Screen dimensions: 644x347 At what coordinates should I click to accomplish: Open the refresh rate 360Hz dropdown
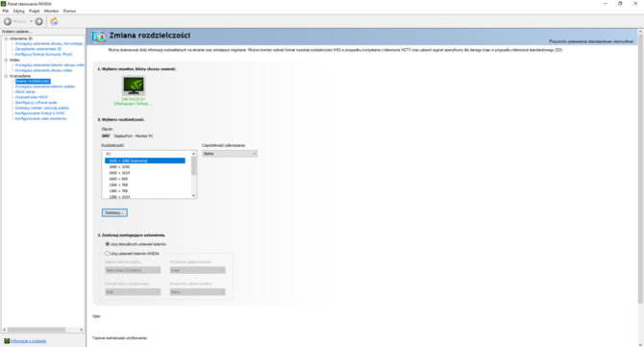pyautogui.click(x=230, y=154)
